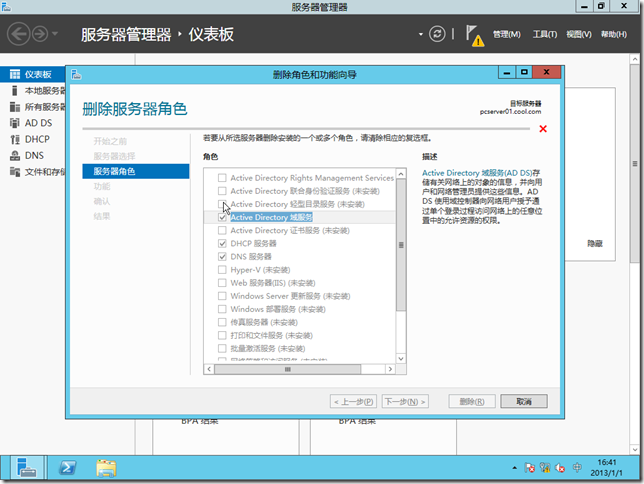Refresh the Server Manager dashboard

click(437, 34)
